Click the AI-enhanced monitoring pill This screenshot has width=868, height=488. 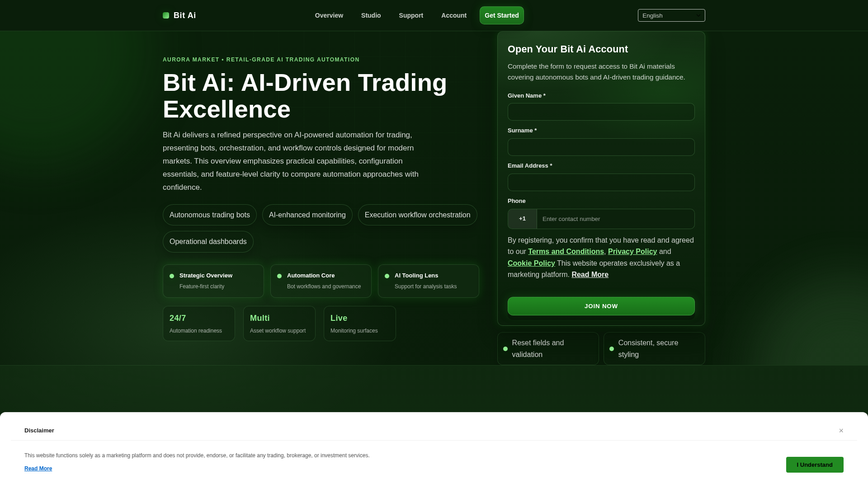307,215
